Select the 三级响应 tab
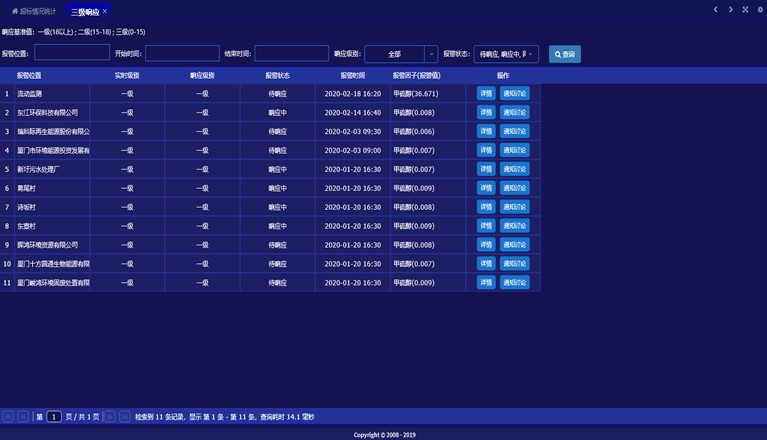This screenshot has width=767, height=440. pyautogui.click(x=85, y=11)
